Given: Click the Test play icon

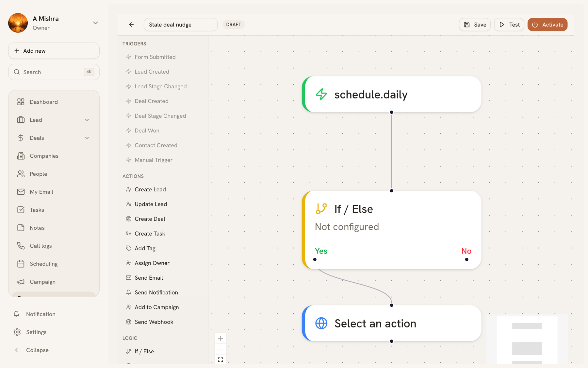Looking at the screenshot, I should (x=502, y=25).
